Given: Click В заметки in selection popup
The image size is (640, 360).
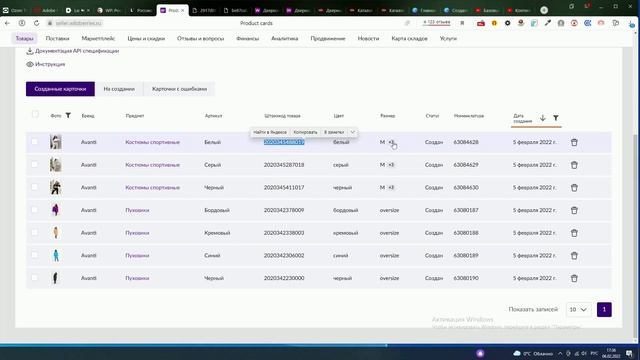Looking at the screenshot, I should pos(334,132).
